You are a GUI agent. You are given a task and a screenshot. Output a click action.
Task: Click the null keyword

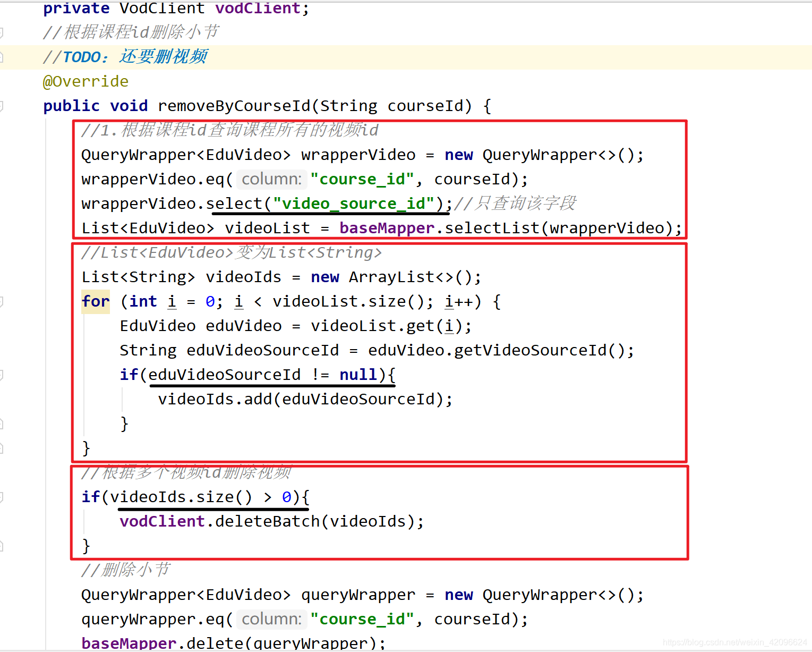click(358, 375)
